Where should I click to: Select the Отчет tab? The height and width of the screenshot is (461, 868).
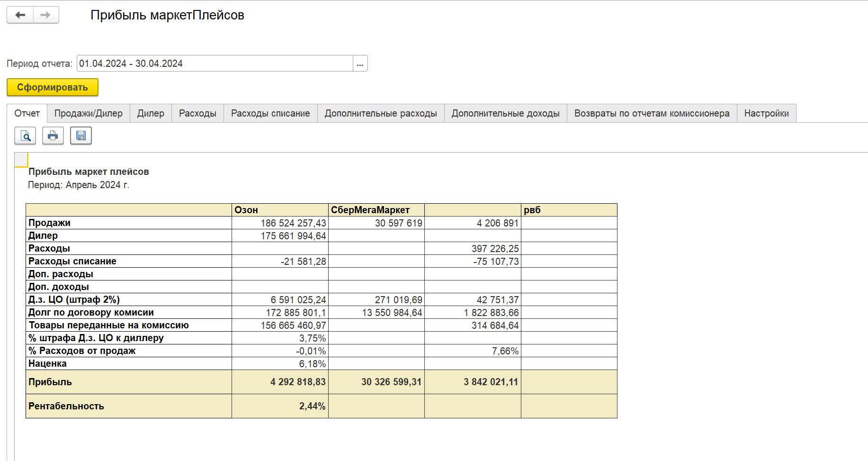click(x=27, y=113)
